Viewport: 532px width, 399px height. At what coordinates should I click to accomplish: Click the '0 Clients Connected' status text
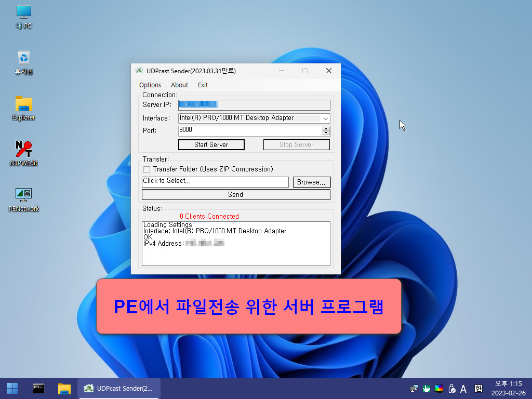(209, 217)
